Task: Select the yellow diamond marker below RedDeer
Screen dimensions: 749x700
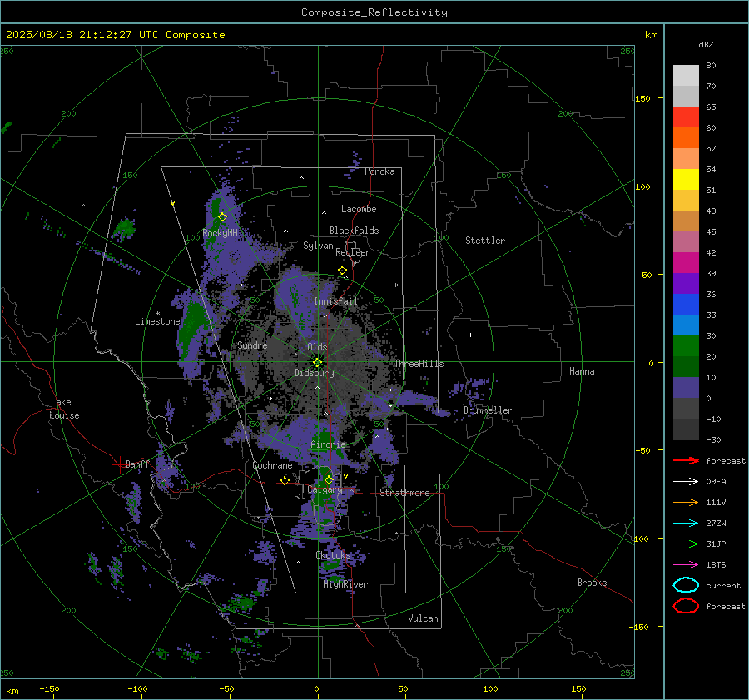Action: coord(342,271)
